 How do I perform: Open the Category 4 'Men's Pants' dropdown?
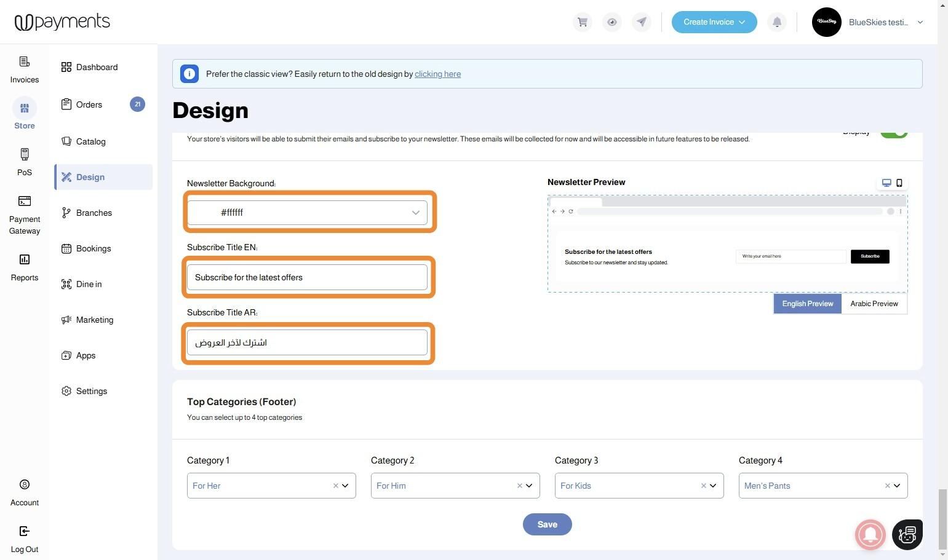[897, 486]
